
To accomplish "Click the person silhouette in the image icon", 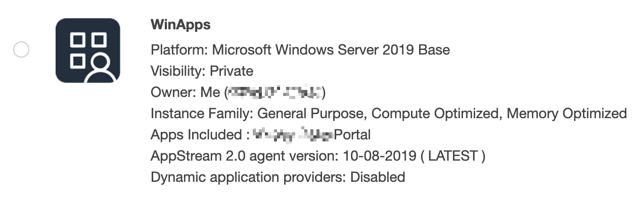I will [102, 69].
